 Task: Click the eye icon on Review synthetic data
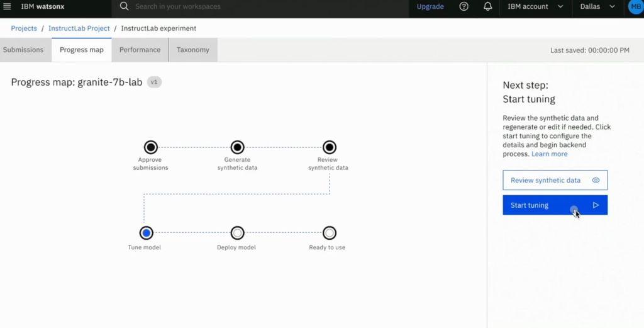(596, 180)
